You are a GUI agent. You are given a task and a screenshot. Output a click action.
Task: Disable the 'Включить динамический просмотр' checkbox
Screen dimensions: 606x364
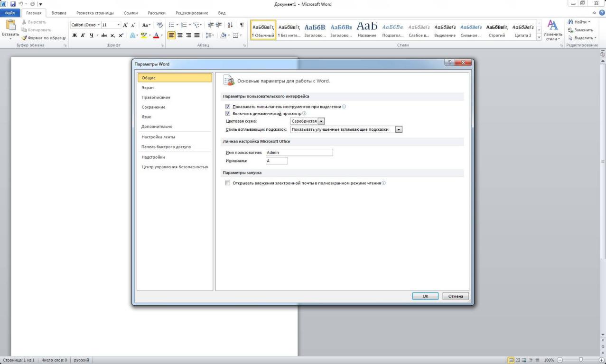coord(228,114)
